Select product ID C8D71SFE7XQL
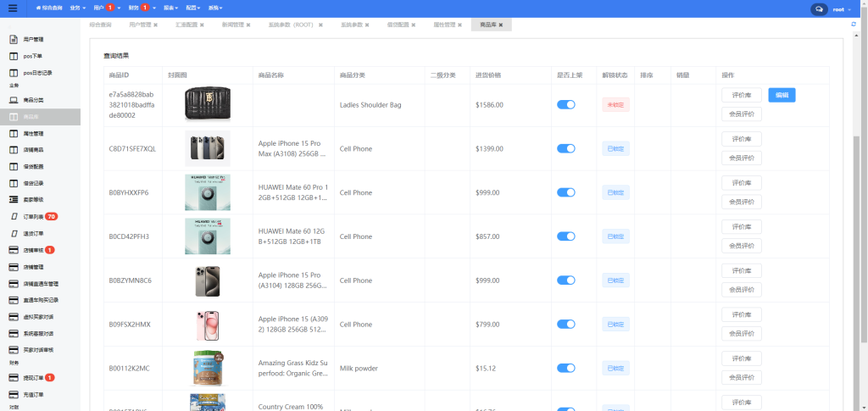The width and height of the screenshot is (868, 411). coord(132,149)
